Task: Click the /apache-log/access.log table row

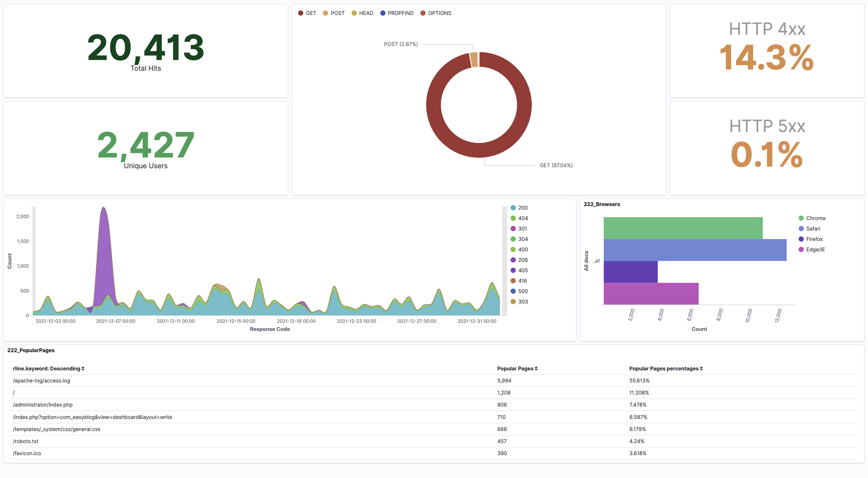Action: pos(41,381)
